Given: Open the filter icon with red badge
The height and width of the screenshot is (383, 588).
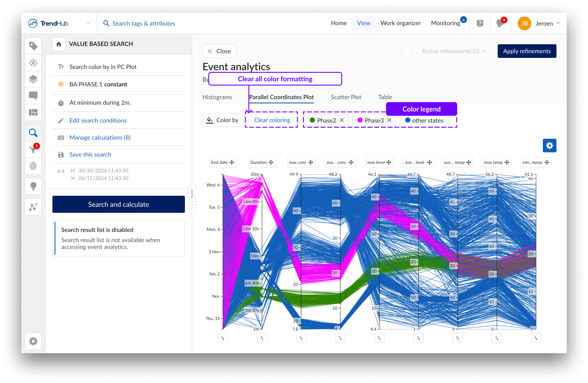Looking at the screenshot, I should tap(33, 149).
